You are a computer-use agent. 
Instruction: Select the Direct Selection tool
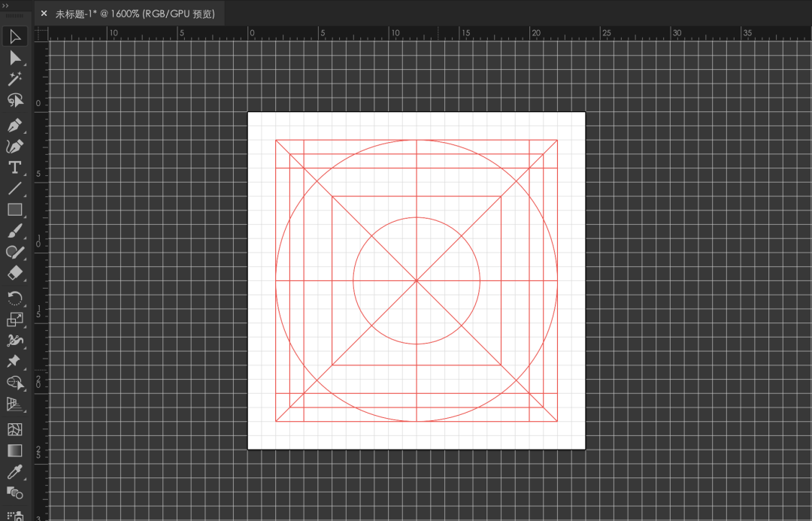click(x=14, y=58)
